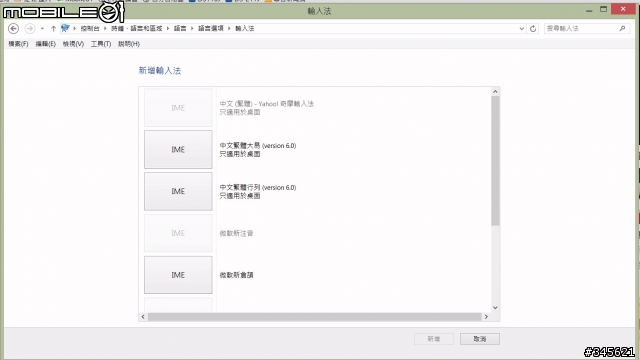
Task: Click the 輸入法 breadcrumb
Action: click(x=244, y=29)
